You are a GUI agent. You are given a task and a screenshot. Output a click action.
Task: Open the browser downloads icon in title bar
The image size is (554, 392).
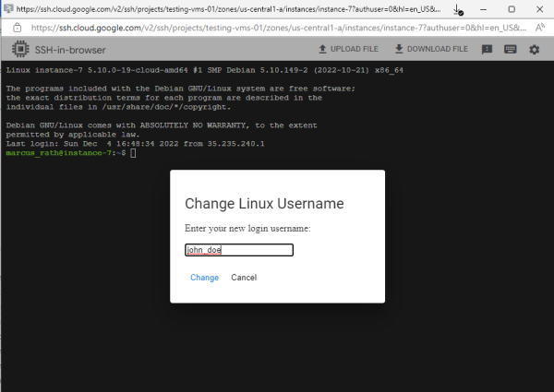click(x=458, y=9)
